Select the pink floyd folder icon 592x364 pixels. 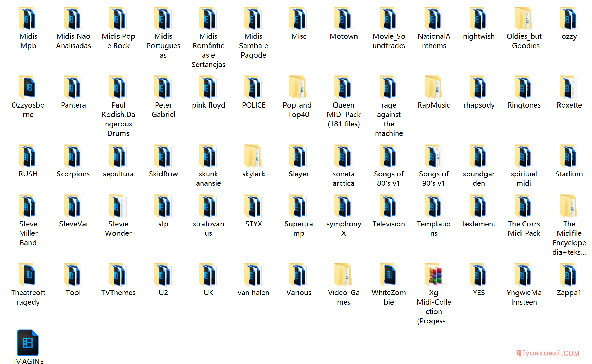click(x=208, y=88)
